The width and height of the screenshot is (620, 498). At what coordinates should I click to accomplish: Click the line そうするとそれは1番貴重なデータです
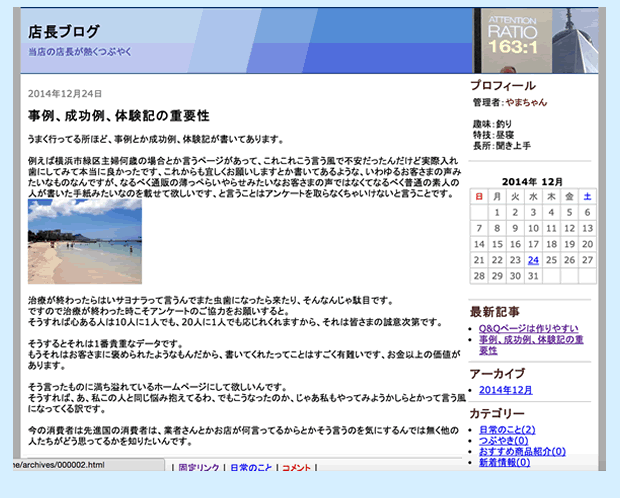pyautogui.click(x=105, y=343)
